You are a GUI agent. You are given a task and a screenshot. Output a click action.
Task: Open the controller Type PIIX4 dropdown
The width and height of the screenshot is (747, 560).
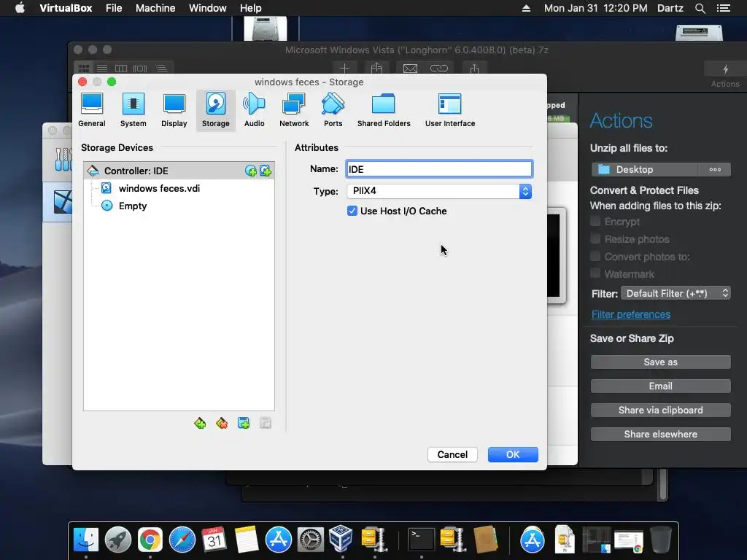(438, 191)
